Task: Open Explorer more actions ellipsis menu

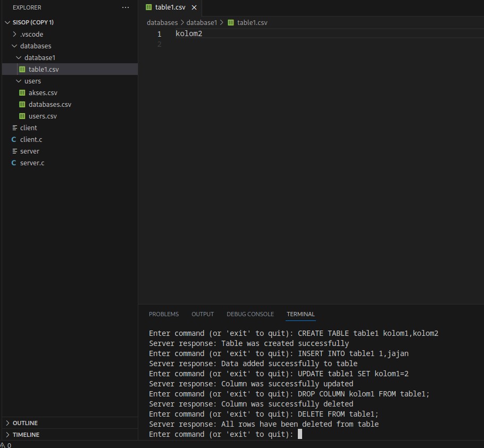Action: [x=126, y=7]
